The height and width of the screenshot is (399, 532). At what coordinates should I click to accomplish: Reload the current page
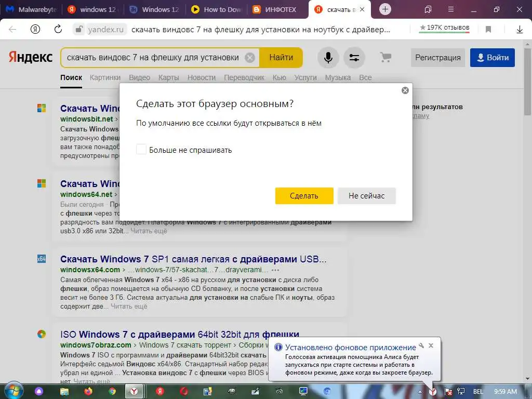click(x=58, y=29)
